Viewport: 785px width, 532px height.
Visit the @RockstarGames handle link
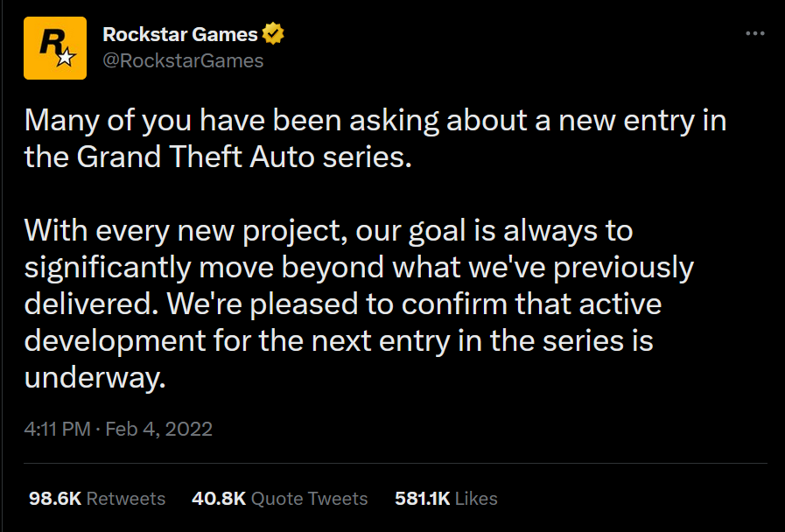point(183,60)
